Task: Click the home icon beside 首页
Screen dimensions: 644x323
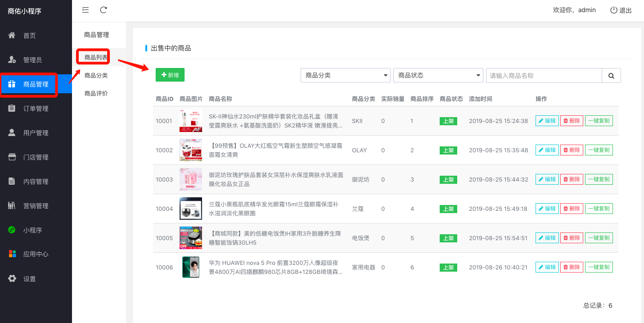Action: tap(12, 35)
